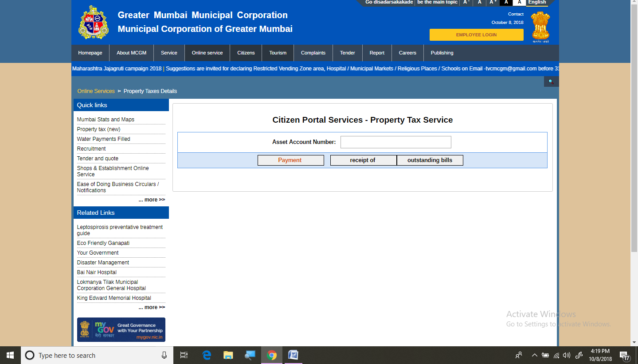The height and width of the screenshot is (364, 638).
Task: Click the Asset Account Number input field
Action: 395,142
